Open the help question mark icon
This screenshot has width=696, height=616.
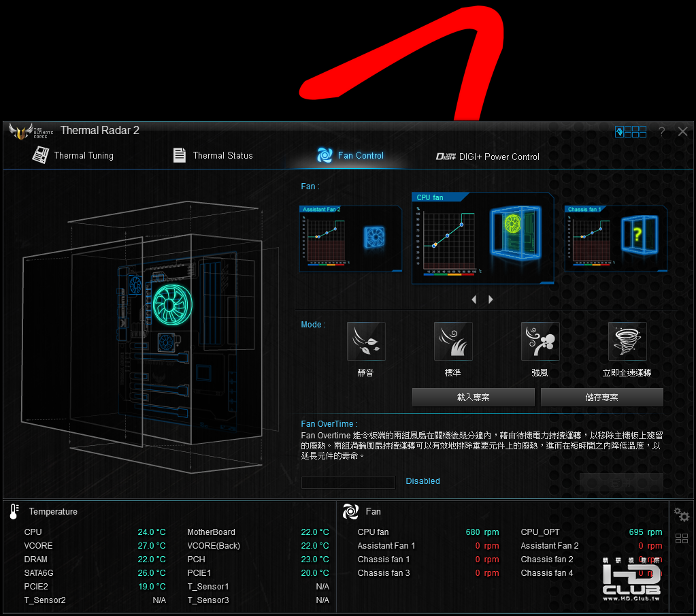pos(662,131)
